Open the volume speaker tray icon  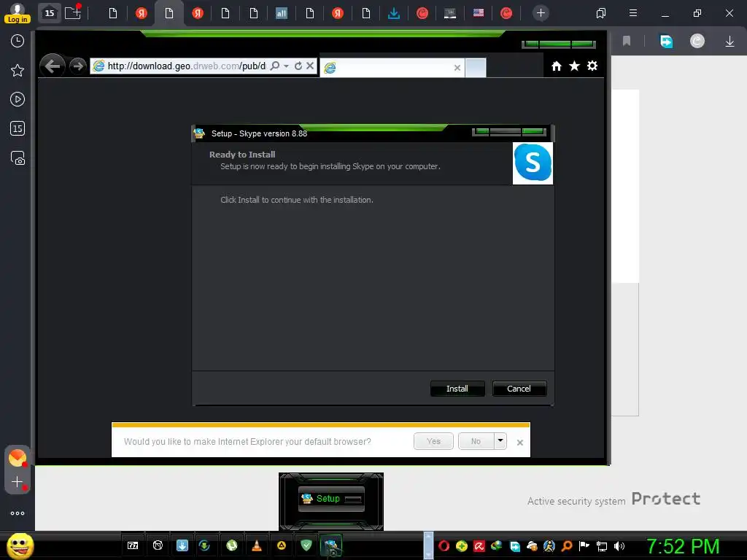619,546
